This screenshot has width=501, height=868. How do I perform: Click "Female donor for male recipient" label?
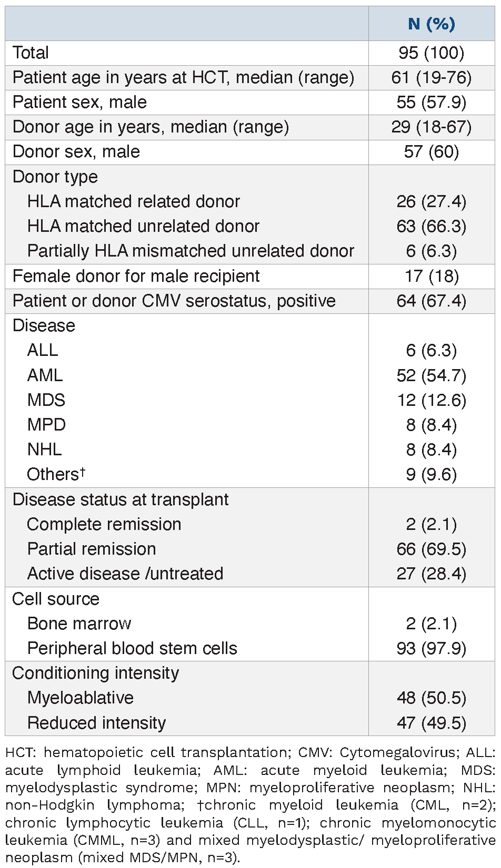[136, 276]
